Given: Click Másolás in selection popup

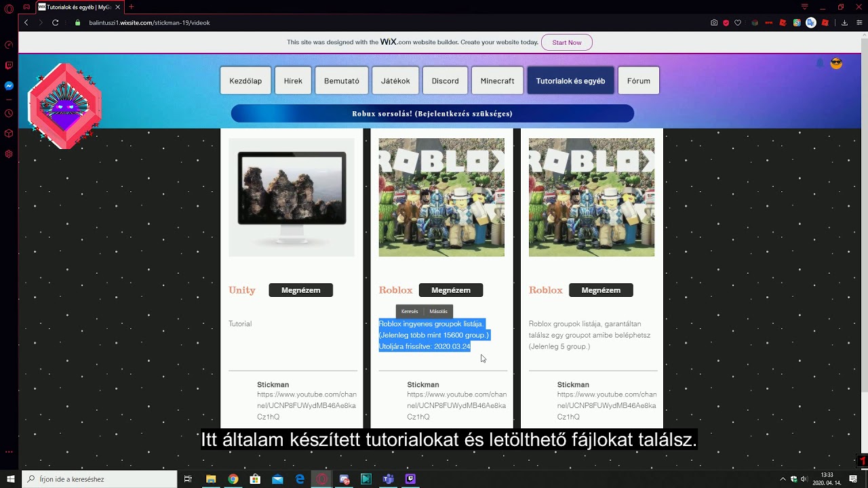Looking at the screenshot, I should (438, 312).
